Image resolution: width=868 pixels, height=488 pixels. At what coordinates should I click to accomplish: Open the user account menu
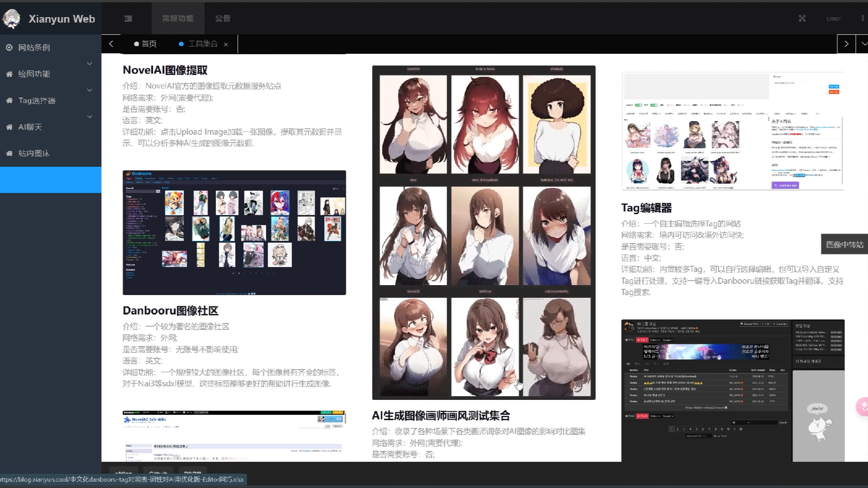pyautogui.click(x=834, y=19)
